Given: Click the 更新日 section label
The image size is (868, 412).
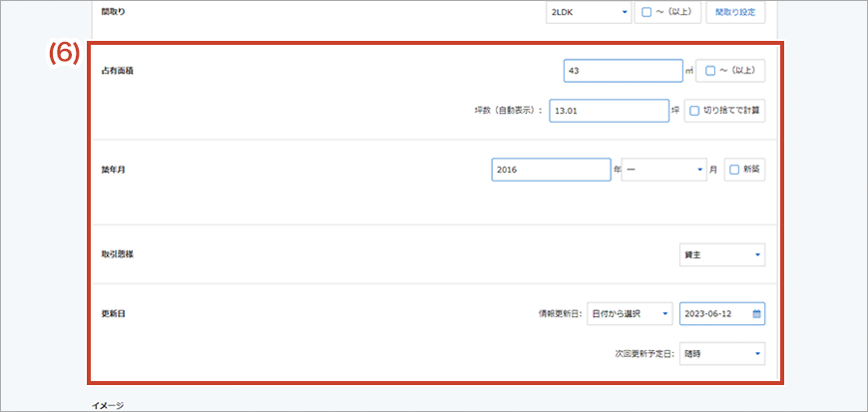Looking at the screenshot, I should [113, 313].
